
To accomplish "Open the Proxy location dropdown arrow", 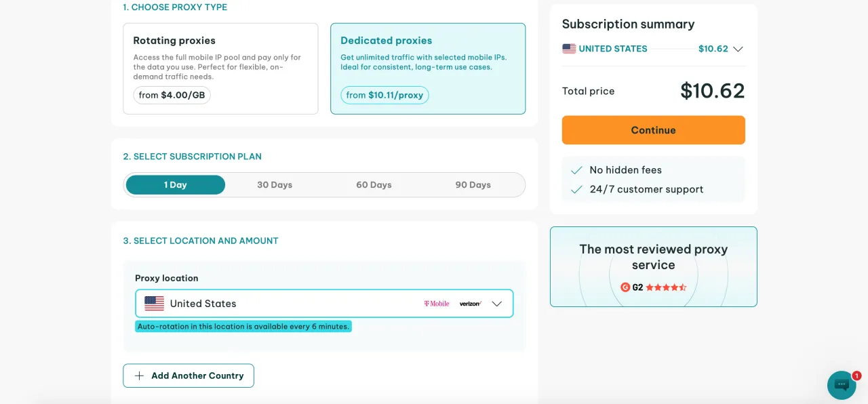I will click(496, 304).
